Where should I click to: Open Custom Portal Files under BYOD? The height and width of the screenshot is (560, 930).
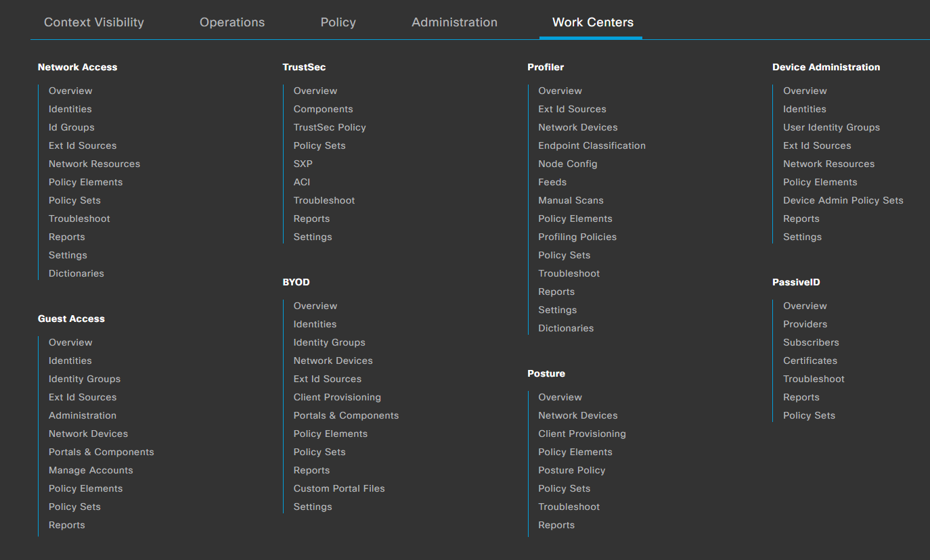(x=339, y=488)
